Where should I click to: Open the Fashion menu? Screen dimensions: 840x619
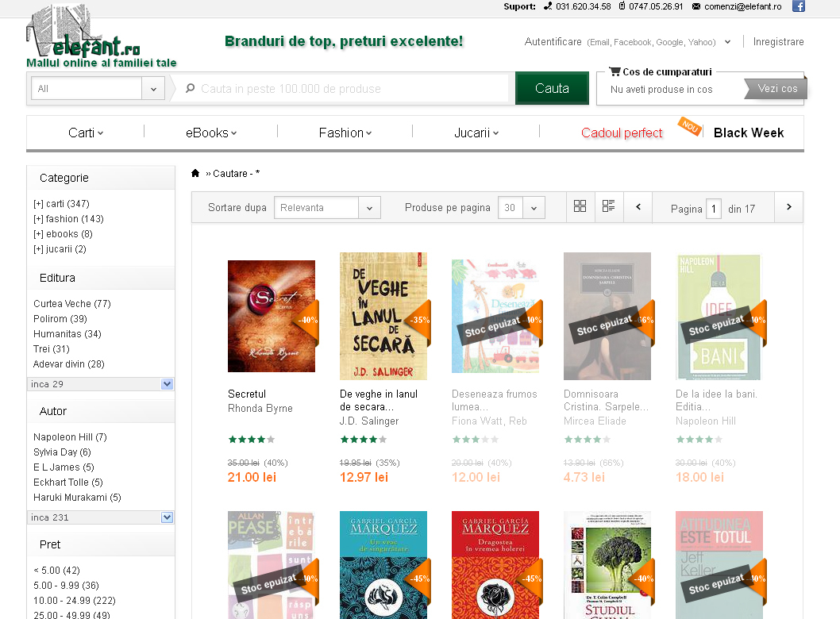[x=345, y=133]
